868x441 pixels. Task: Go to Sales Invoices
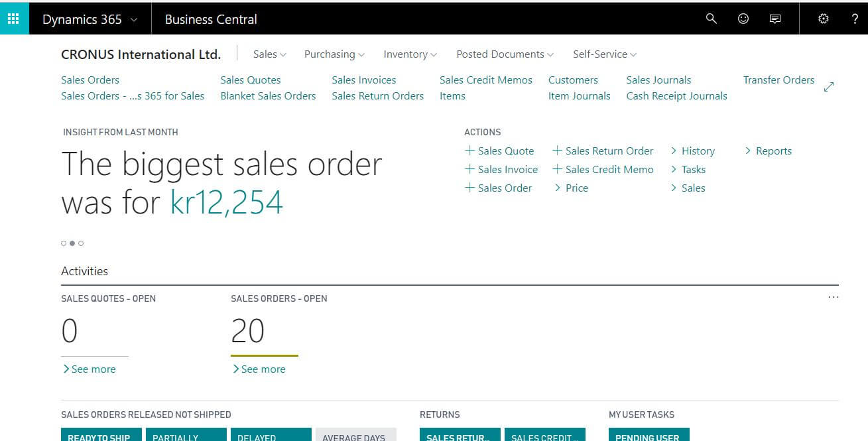coord(364,80)
